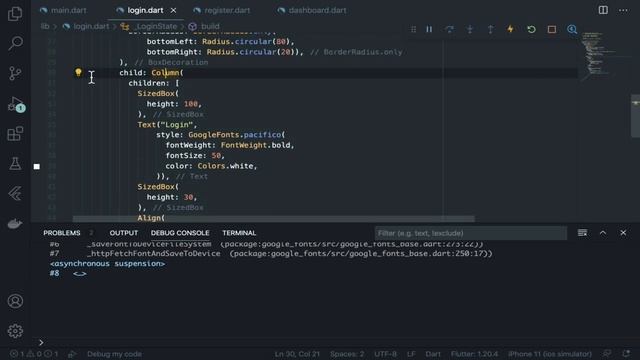Open the DEBUG CONSOLE panel tab
Screen dimensions: 640x360
(180, 233)
